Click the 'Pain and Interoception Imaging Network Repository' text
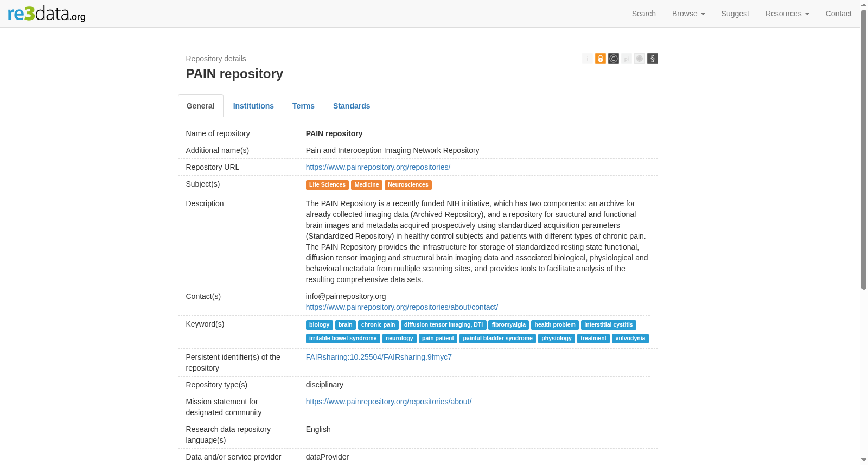This screenshot has height=465, width=868. 393,150
